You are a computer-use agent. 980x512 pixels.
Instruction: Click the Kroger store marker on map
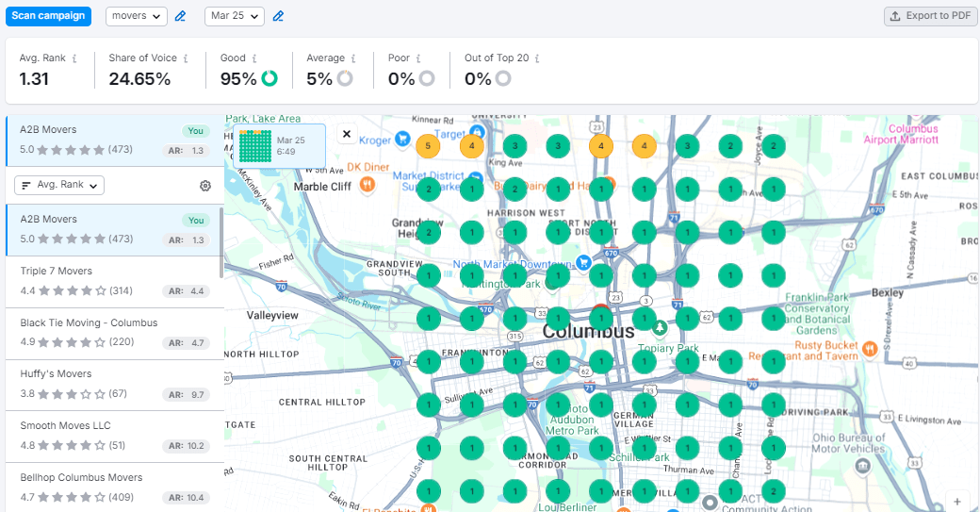(402, 139)
